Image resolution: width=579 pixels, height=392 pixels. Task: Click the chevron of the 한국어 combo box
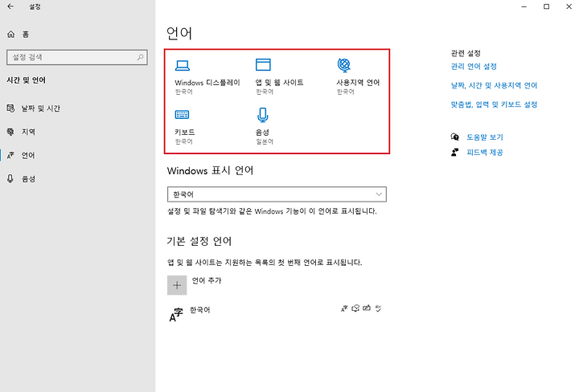click(x=379, y=194)
